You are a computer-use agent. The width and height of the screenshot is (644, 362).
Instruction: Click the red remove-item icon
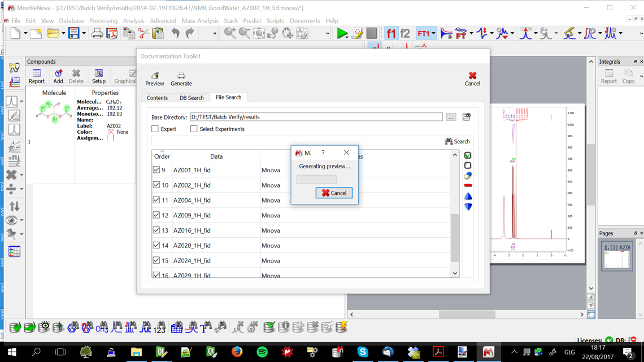(468, 185)
